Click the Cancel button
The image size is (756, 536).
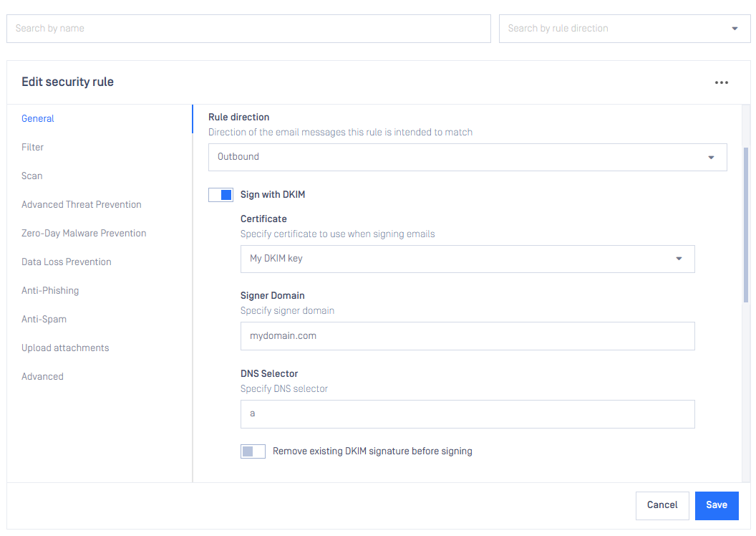coord(662,506)
